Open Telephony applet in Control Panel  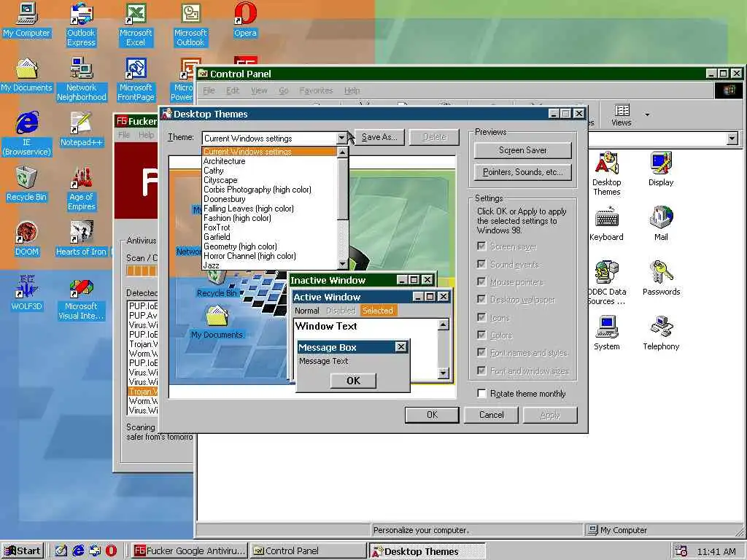[661, 333]
